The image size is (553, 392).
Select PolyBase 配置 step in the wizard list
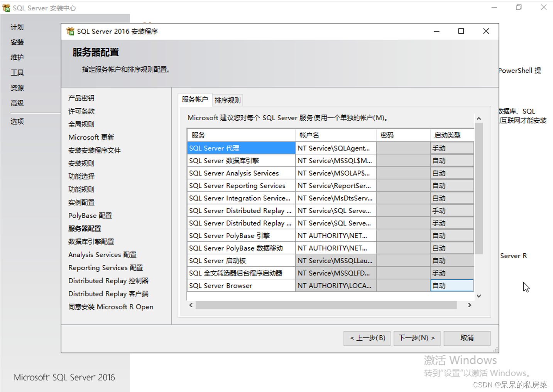tap(90, 215)
